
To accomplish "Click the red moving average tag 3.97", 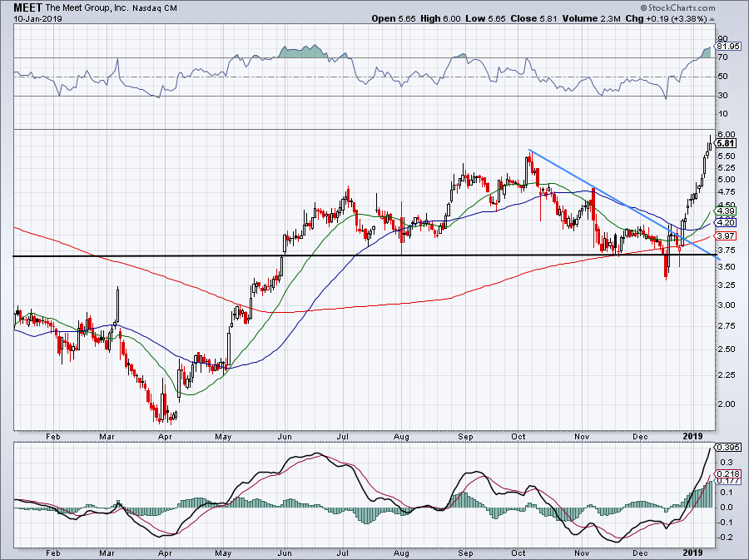I will [726, 235].
